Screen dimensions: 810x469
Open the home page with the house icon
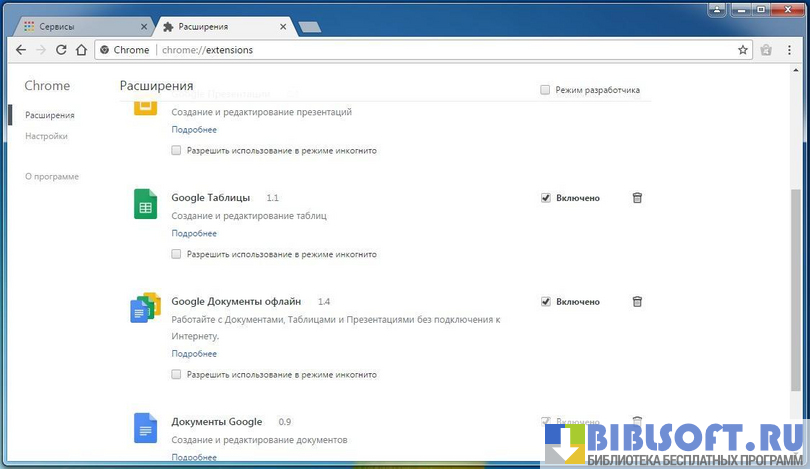pyautogui.click(x=81, y=50)
